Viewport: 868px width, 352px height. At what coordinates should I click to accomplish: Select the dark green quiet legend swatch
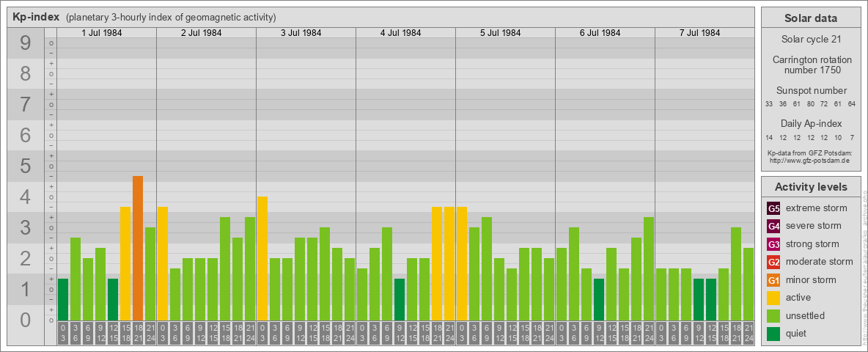click(773, 334)
